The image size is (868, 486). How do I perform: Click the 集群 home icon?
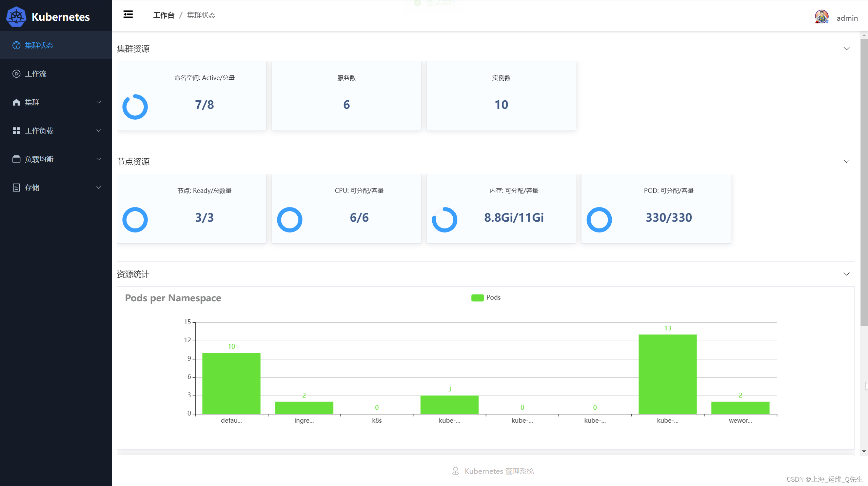point(16,102)
